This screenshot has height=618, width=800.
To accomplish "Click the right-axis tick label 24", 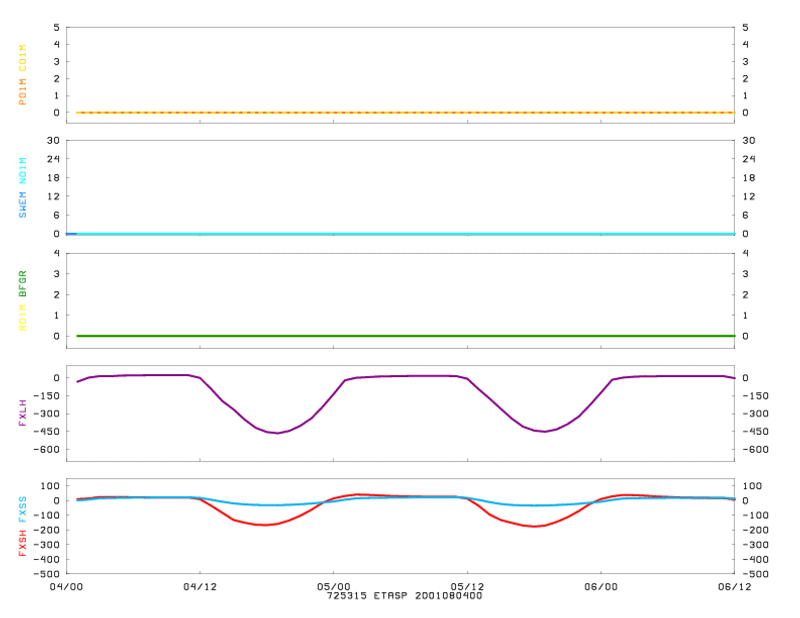I will (x=749, y=159).
